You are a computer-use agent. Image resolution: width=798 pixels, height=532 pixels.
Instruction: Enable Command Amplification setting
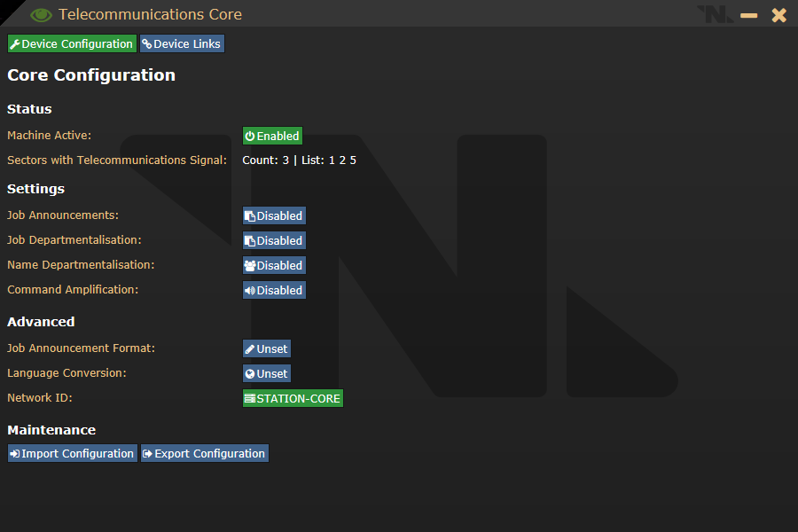[274, 290]
